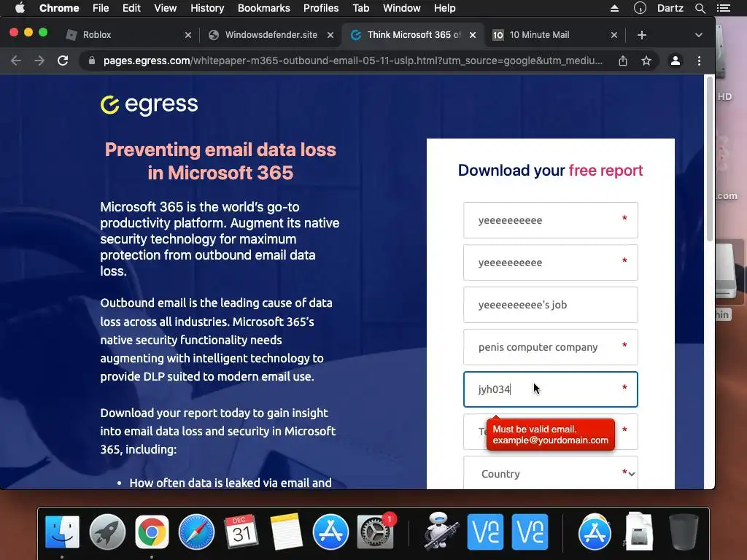
Task: Reload the current page
Action: coord(63,61)
